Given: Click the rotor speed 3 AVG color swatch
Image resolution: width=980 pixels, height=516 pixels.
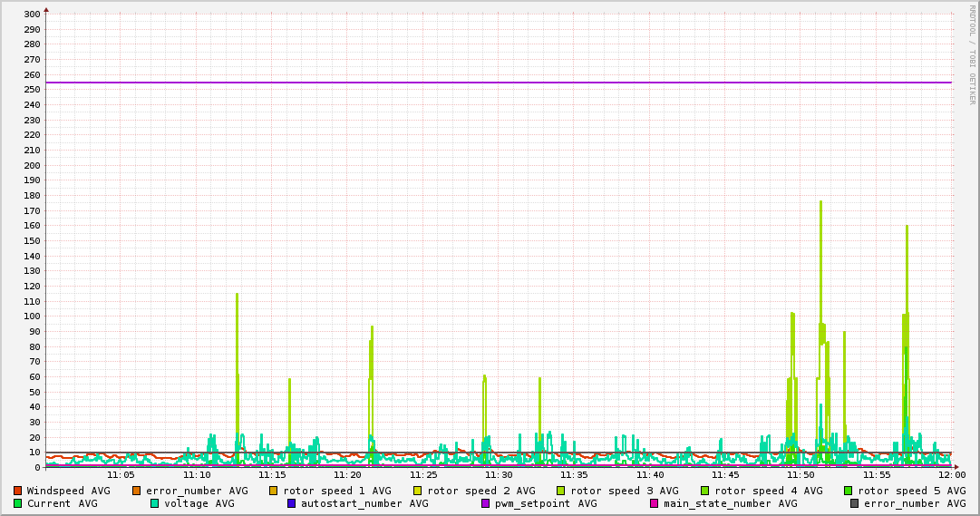Looking at the screenshot, I should pos(561,491).
